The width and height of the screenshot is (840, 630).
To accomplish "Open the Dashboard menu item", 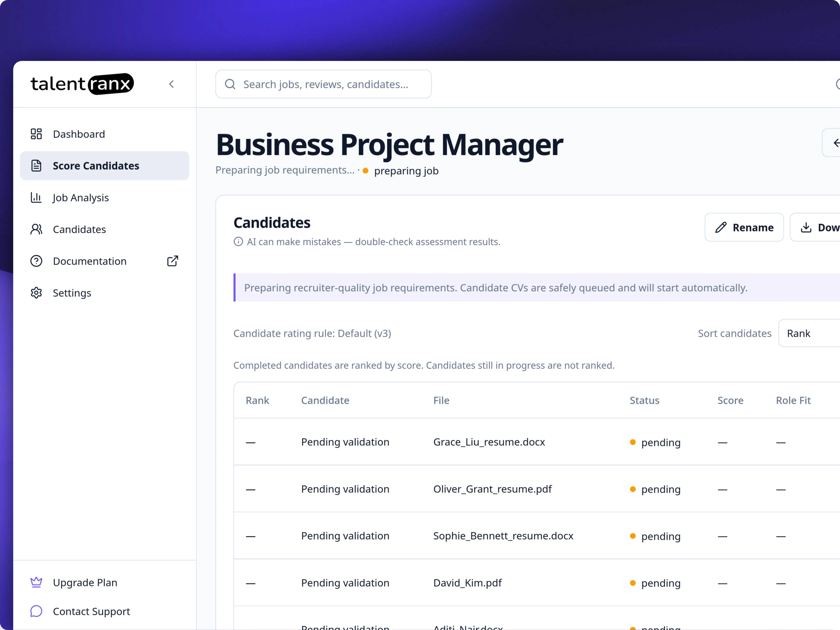I will coord(104,134).
